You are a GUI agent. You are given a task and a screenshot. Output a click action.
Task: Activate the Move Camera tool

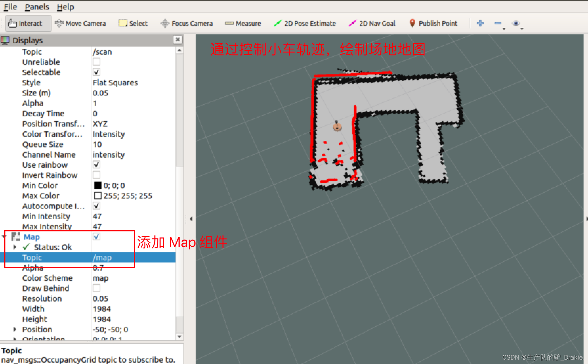pos(80,23)
